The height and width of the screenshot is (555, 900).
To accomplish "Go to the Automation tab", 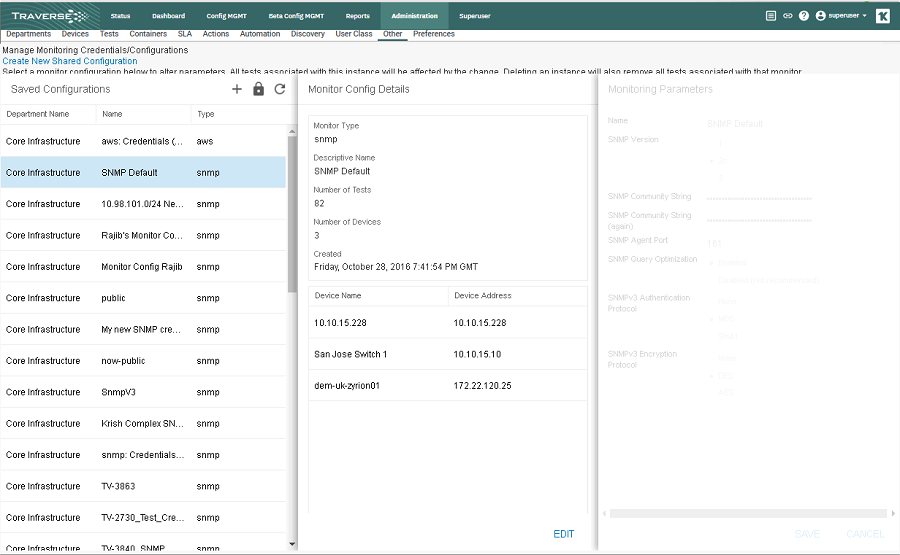I will 260,34.
